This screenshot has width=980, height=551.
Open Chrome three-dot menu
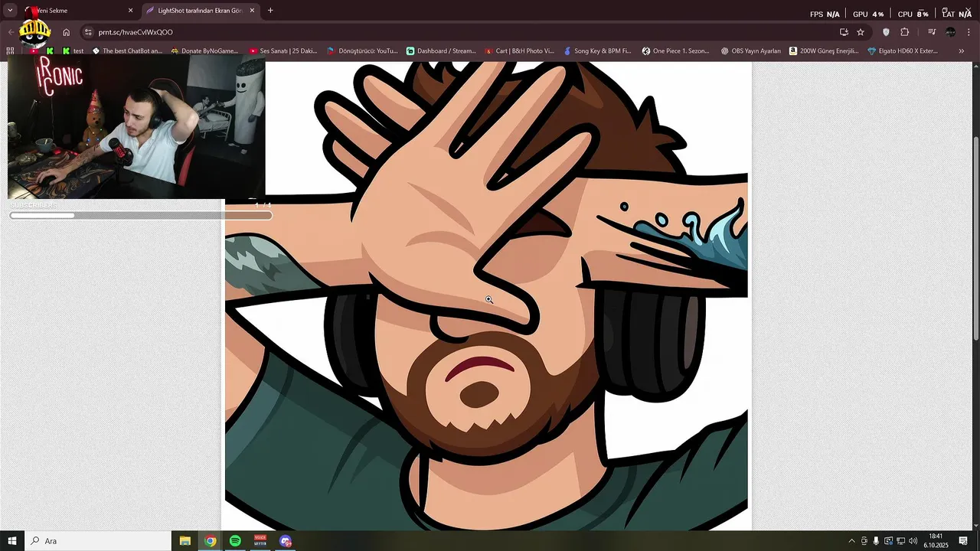click(x=969, y=32)
